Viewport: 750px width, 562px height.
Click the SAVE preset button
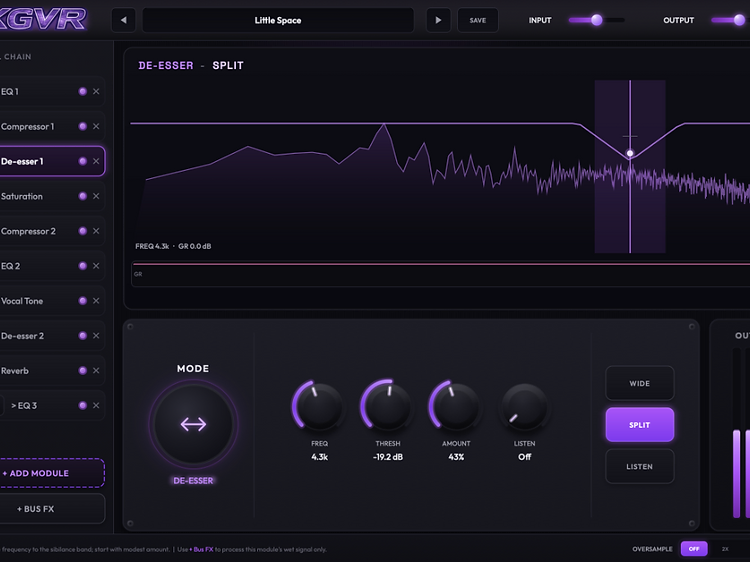tap(478, 20)
